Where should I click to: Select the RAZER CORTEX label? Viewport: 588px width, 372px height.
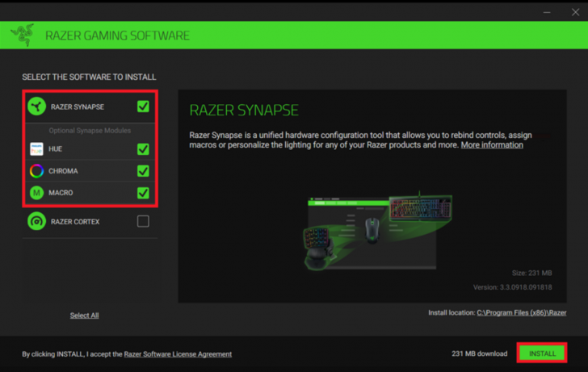click(x=75, y=222)
